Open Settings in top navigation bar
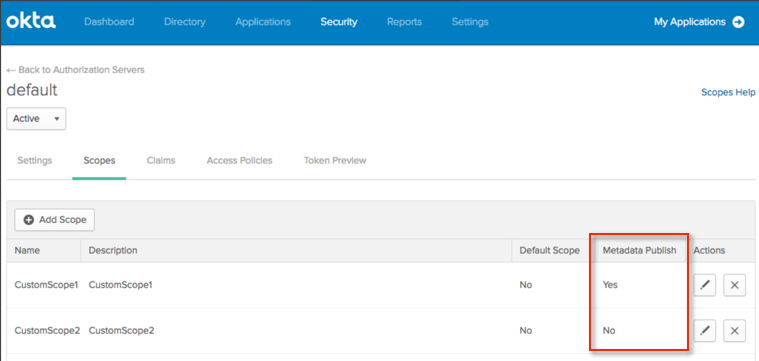This screenshot has width=759, height=361. [x=470, y=22]
